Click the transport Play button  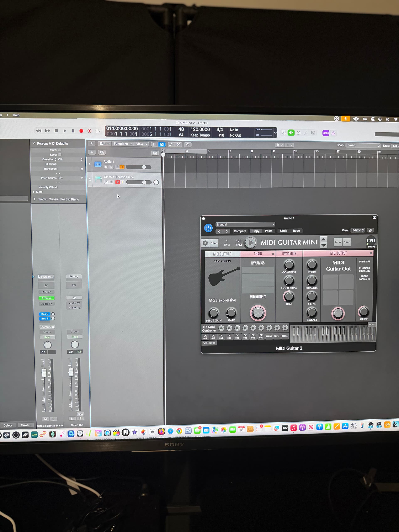[65, 131]
